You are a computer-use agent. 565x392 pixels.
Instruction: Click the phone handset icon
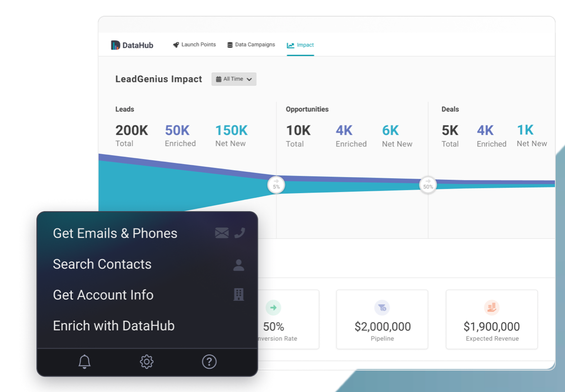[240, 233]
